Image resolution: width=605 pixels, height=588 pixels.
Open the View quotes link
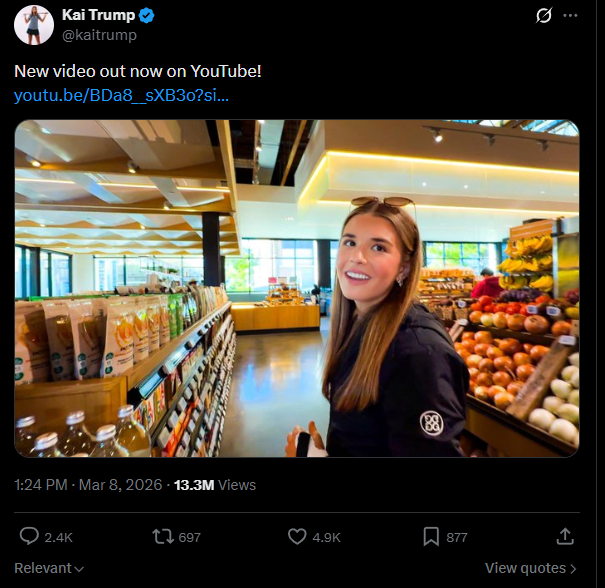pyautogui.click(x=524, y=568)
